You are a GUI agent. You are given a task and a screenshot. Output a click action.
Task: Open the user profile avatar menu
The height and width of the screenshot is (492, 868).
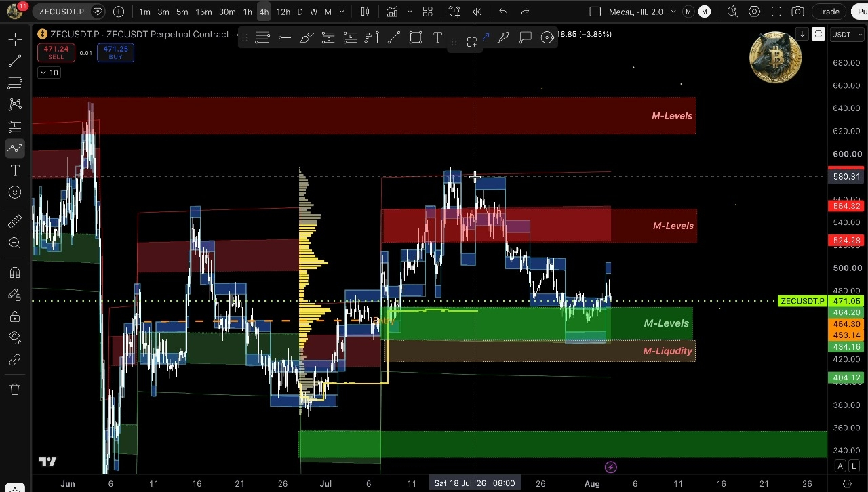point(15,11)
